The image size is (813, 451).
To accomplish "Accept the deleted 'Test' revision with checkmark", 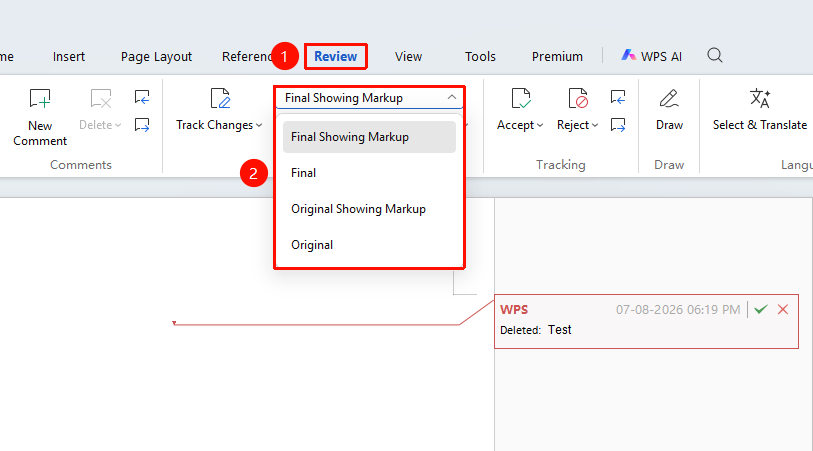I will (761, 309).
